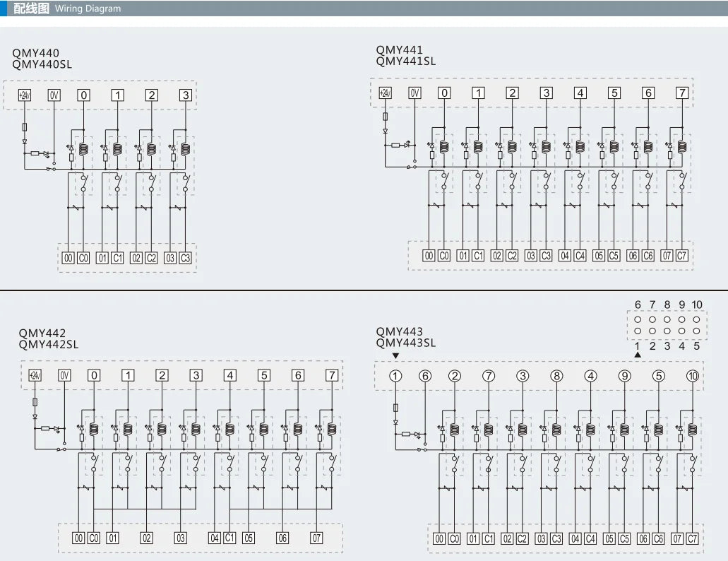Click circled pin 10 in QMY443 diagram

693,376
